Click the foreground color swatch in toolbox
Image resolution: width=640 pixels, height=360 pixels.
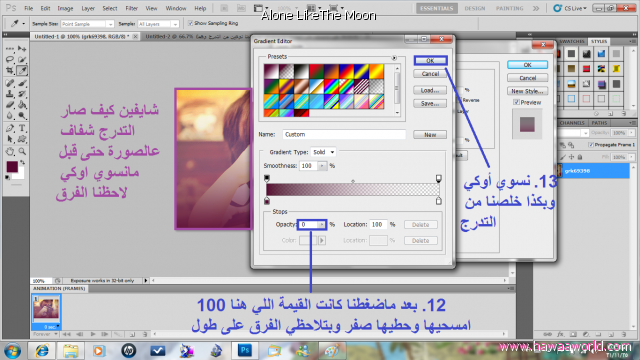(x=12, y=167)
